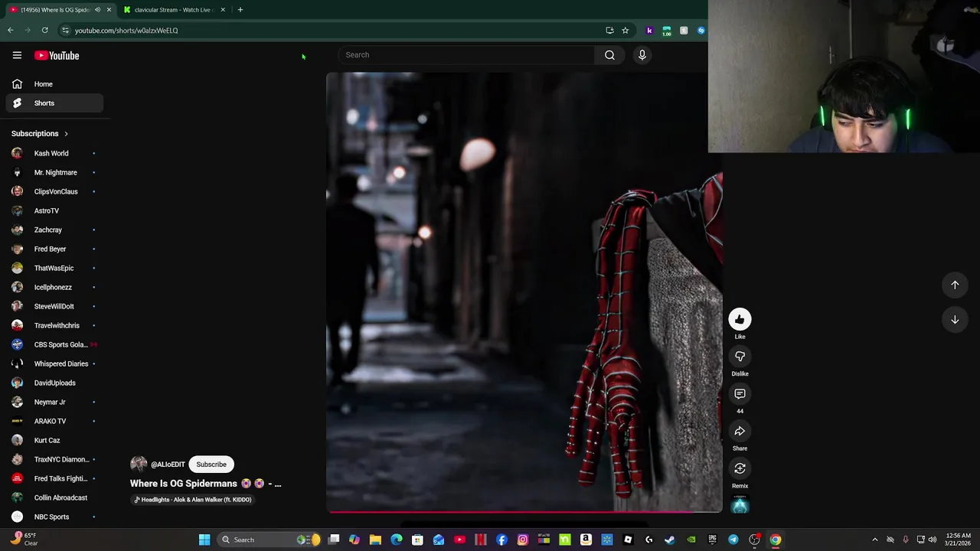Click @ALIoEDIT channel avatar

click(x=139, y=464)
